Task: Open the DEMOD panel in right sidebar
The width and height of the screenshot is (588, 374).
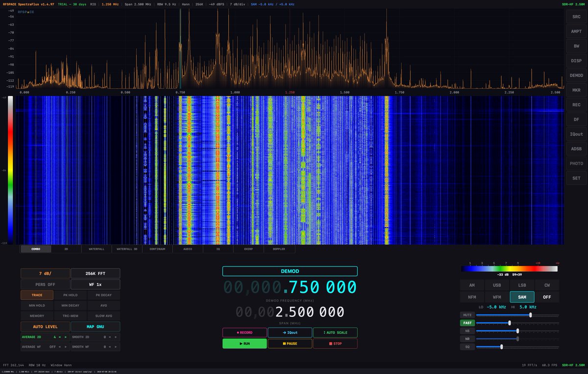Action: [x=576, y=75]
